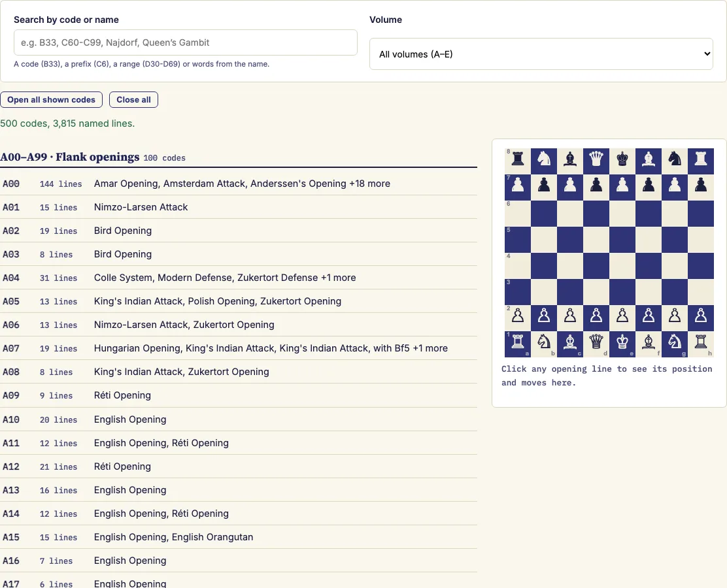This screenshot has width=727, height=588.
Task: Select the white knight on b1
Action: [544, 344]
